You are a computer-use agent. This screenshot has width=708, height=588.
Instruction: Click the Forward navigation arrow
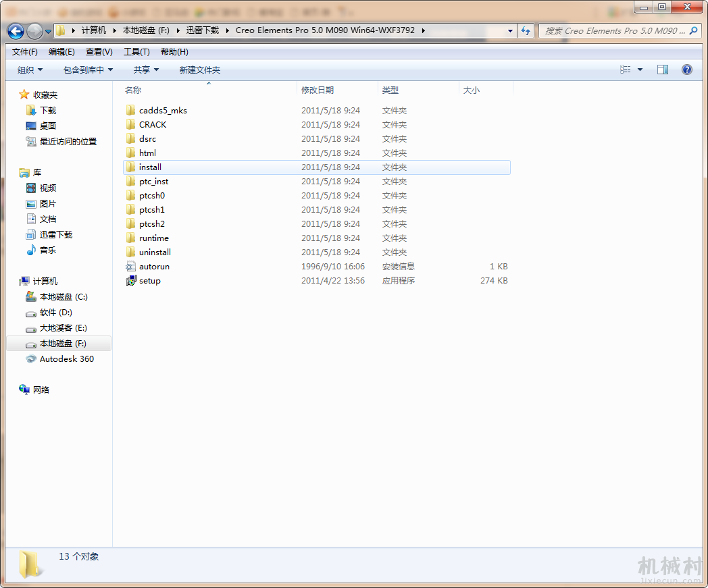34,31
